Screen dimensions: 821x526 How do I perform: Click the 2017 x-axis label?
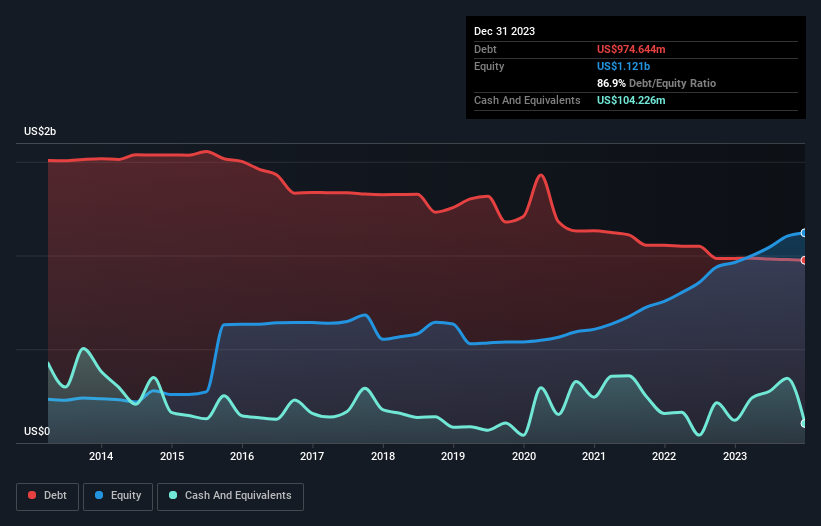click(312, 456)
